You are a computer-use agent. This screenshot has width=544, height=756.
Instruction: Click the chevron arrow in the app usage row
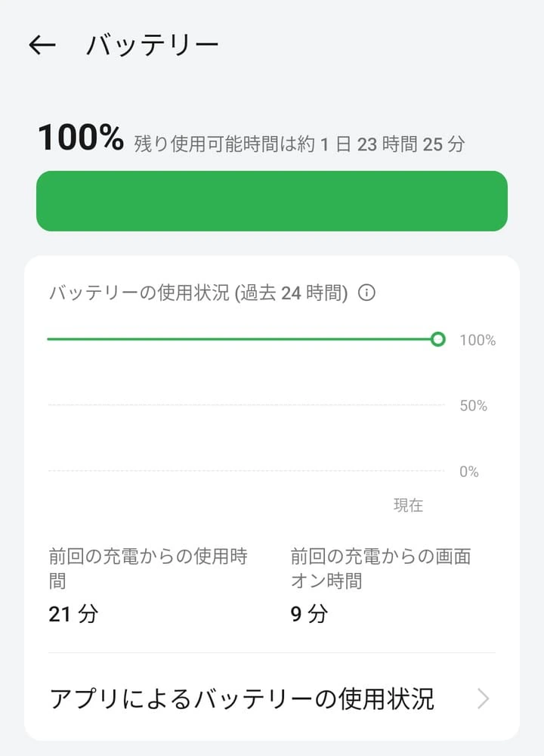484,699
